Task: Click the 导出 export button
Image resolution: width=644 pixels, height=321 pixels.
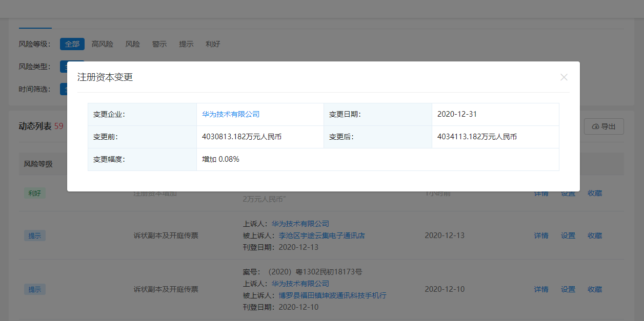Action: tap(603, 126)
